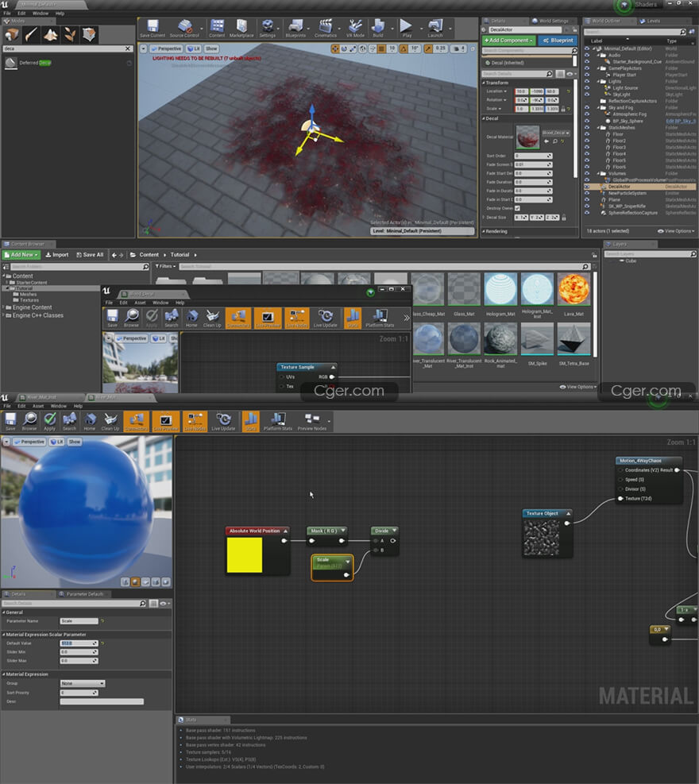Screen dimensions: 699x784
Task: Open Source Control in the main toolbar
Action: (184, 29)
